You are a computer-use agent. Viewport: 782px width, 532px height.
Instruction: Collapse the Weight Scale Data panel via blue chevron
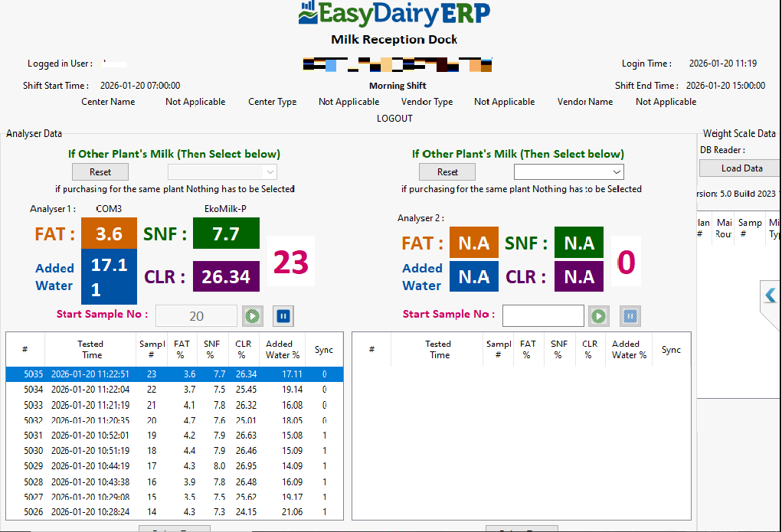(772, 294)
